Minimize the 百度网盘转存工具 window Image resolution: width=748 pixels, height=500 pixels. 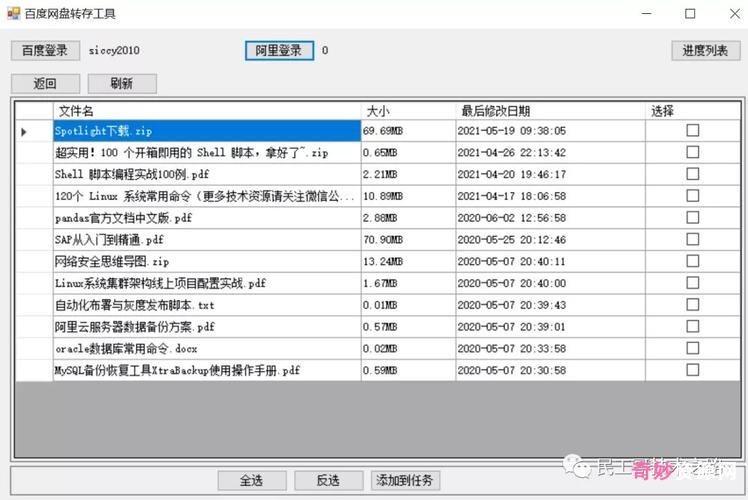(646, 13)
